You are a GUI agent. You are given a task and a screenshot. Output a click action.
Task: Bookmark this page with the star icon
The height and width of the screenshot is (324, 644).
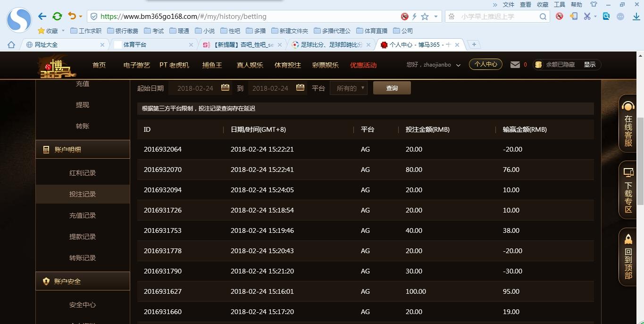coord(425,17)
